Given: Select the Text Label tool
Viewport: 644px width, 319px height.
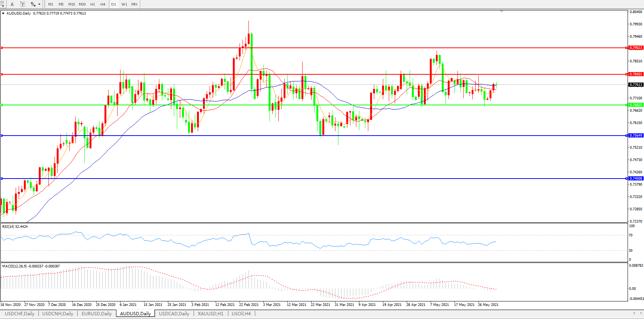Looking at the screenshot, I should click(22, 4).
